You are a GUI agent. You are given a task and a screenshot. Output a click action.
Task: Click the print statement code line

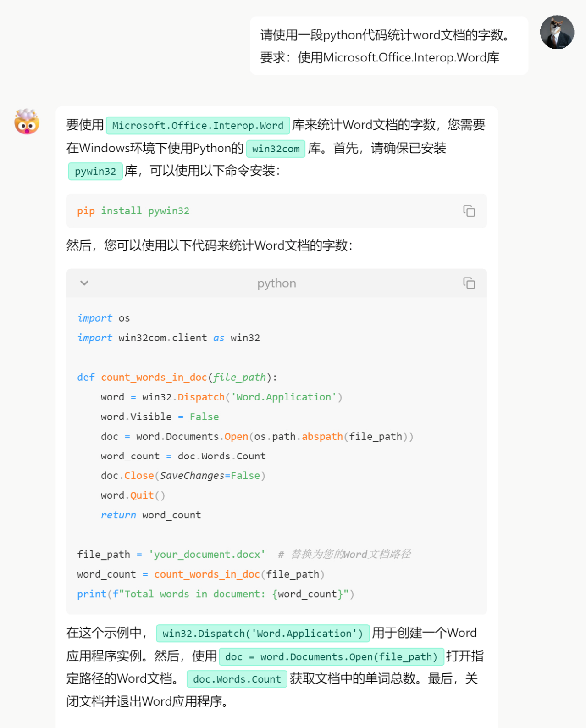coord(216,594)
